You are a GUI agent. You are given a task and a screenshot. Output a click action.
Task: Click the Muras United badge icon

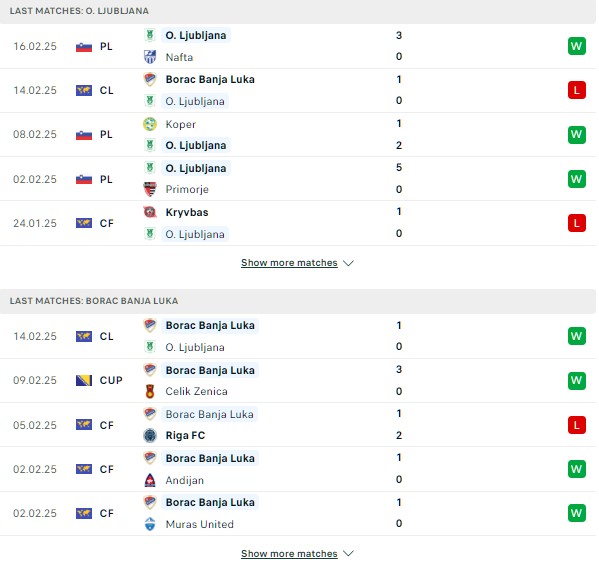pos(150,524)
